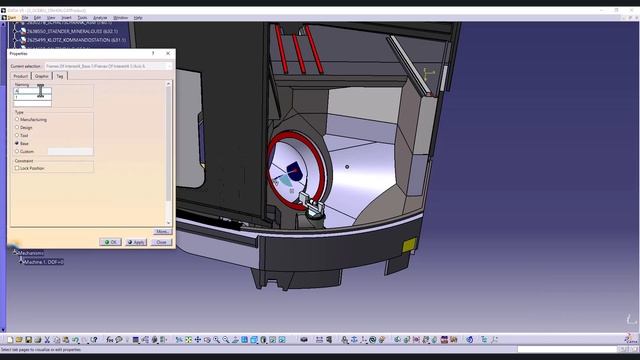Screen dimensions: 640x360
Task: Open the Tools menu
Action: click(82, 18)
